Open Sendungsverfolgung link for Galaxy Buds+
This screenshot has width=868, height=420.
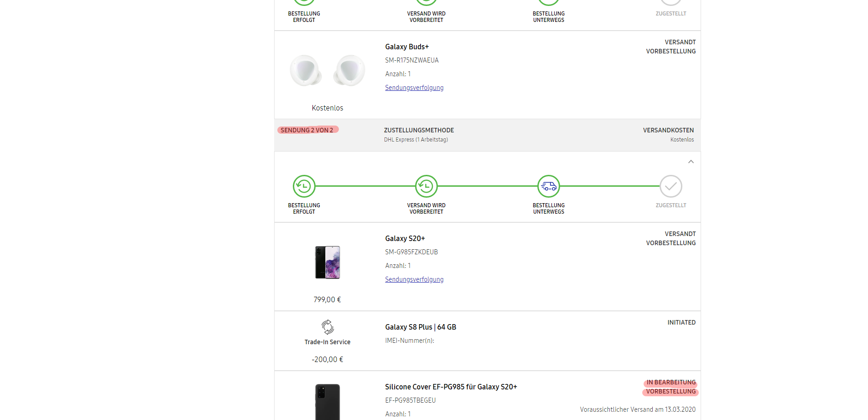(414, 88)
